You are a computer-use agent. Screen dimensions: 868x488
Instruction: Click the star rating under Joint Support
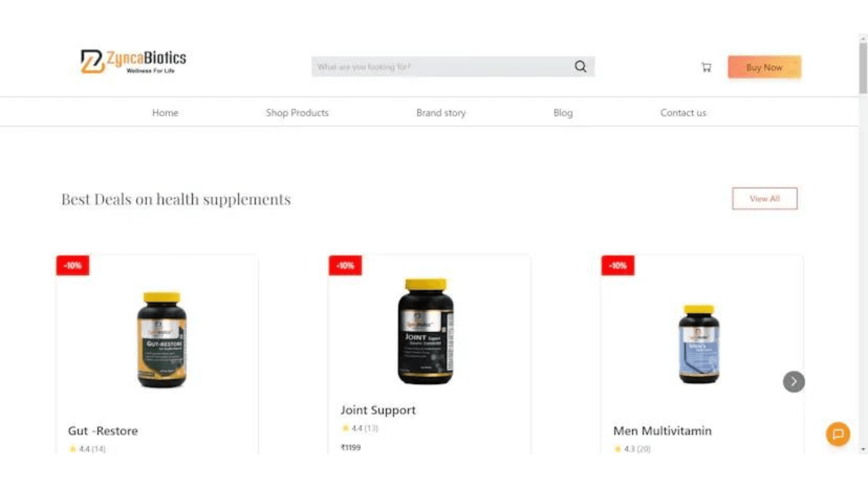click(x=360, y=428)
